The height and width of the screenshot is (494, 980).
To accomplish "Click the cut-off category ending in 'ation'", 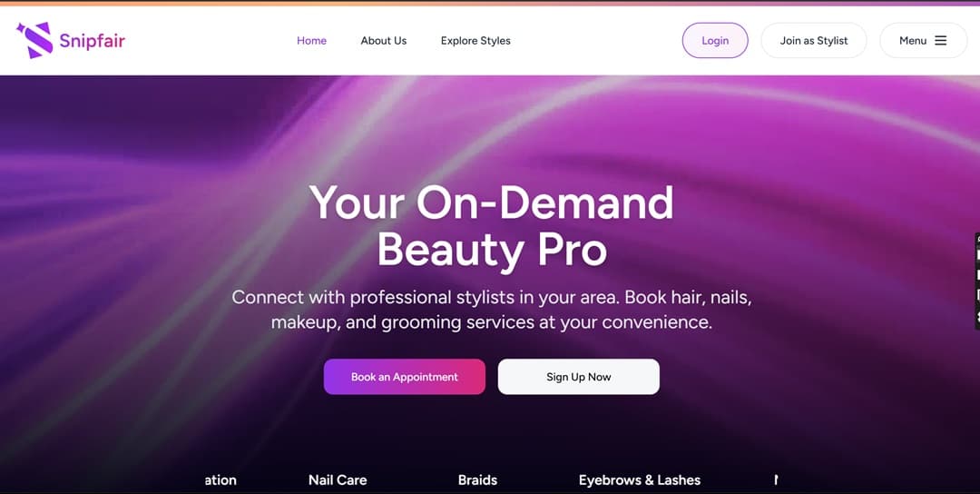I will [x=220, y=479].
